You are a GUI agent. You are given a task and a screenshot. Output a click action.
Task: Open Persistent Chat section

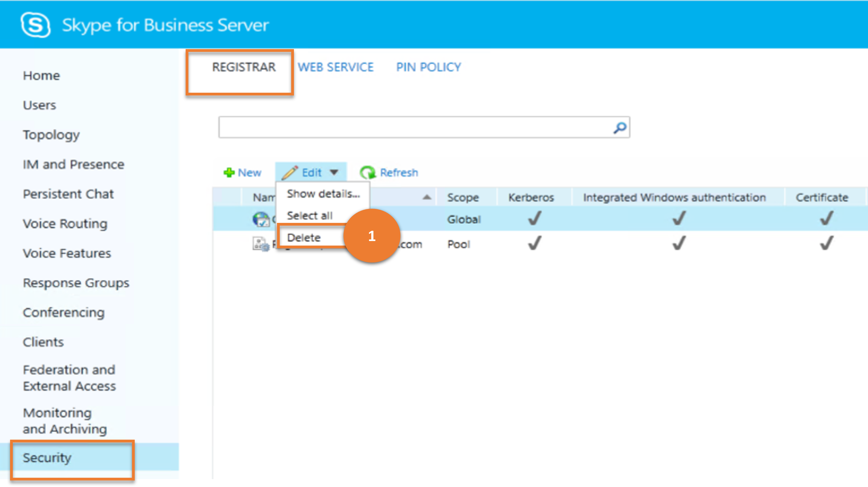68,194
